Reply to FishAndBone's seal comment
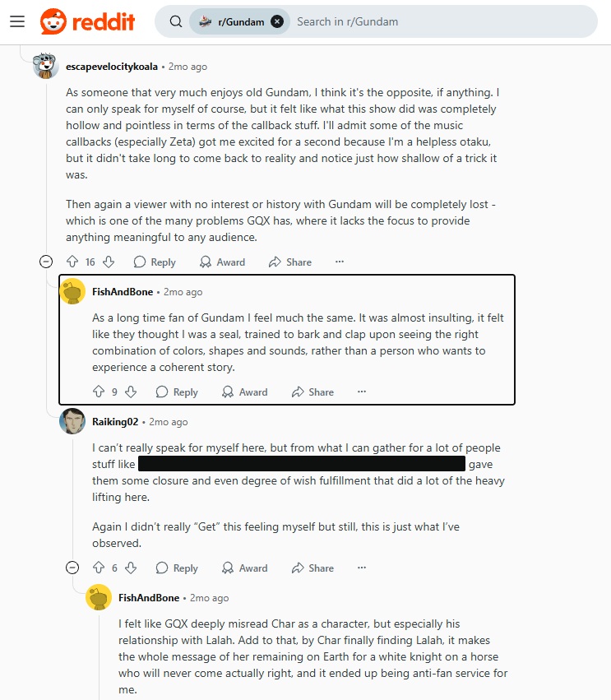This screenshot has height=700, width=611. 177,392
